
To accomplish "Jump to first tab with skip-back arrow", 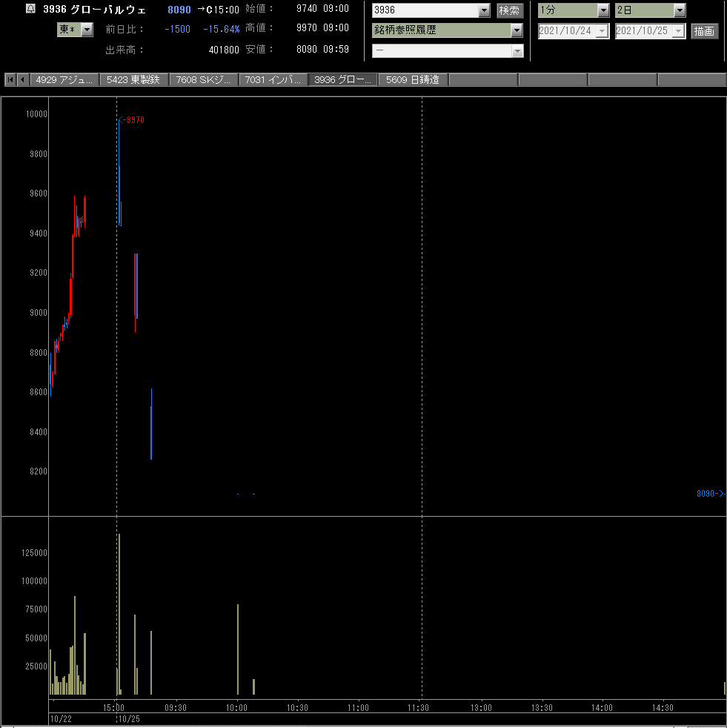I will point(10,80).
